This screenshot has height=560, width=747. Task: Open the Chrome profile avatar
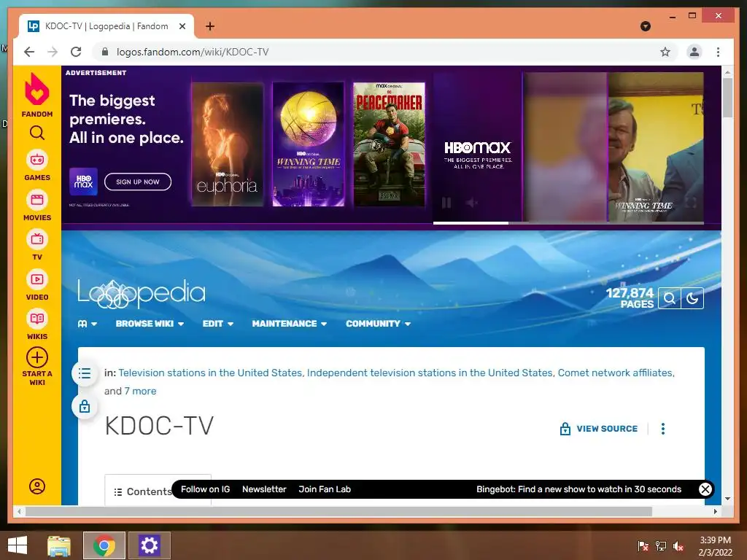pos(694,52)
